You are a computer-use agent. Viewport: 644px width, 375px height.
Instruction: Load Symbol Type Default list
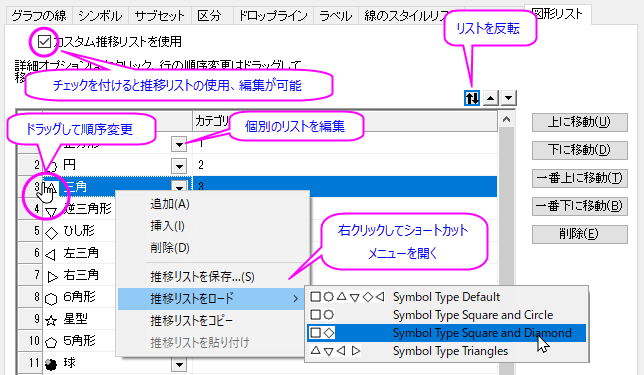(447, 297)
